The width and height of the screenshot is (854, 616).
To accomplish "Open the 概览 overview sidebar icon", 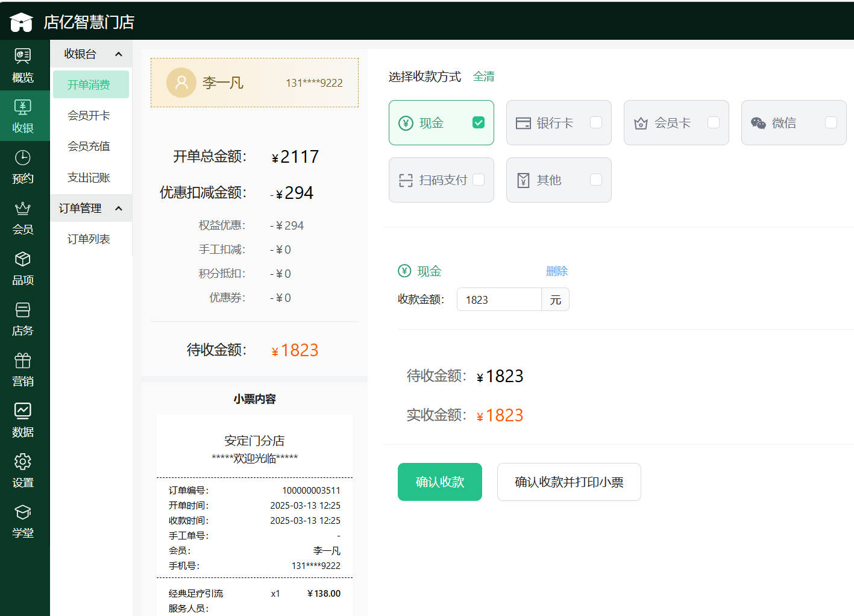I will point(23,56).
